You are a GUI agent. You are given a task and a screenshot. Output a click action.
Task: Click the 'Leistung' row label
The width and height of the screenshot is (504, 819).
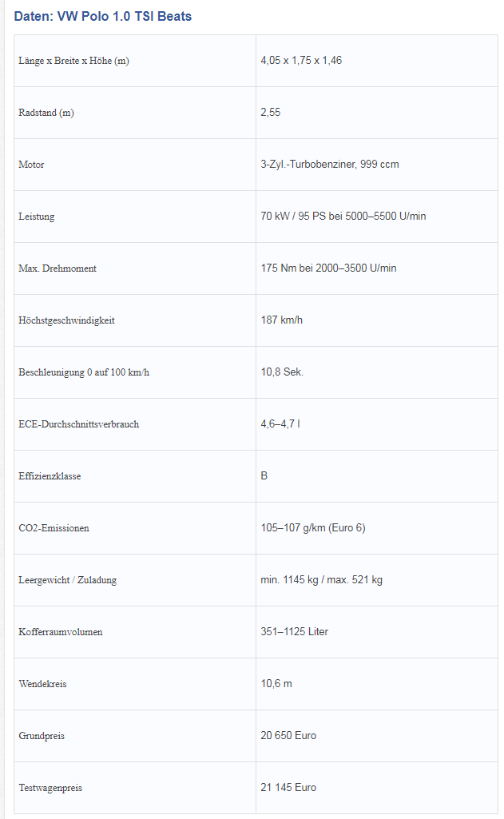click(x=37, y=217)
